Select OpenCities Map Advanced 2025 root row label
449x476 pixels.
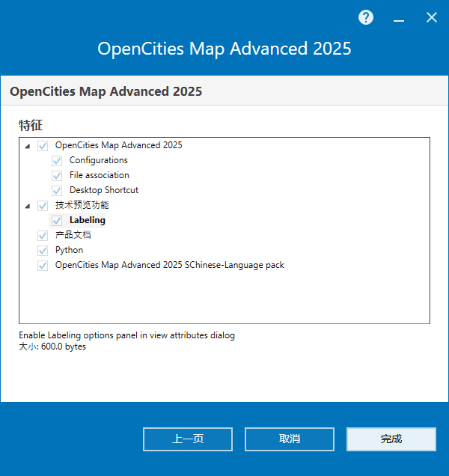(118, 145)
